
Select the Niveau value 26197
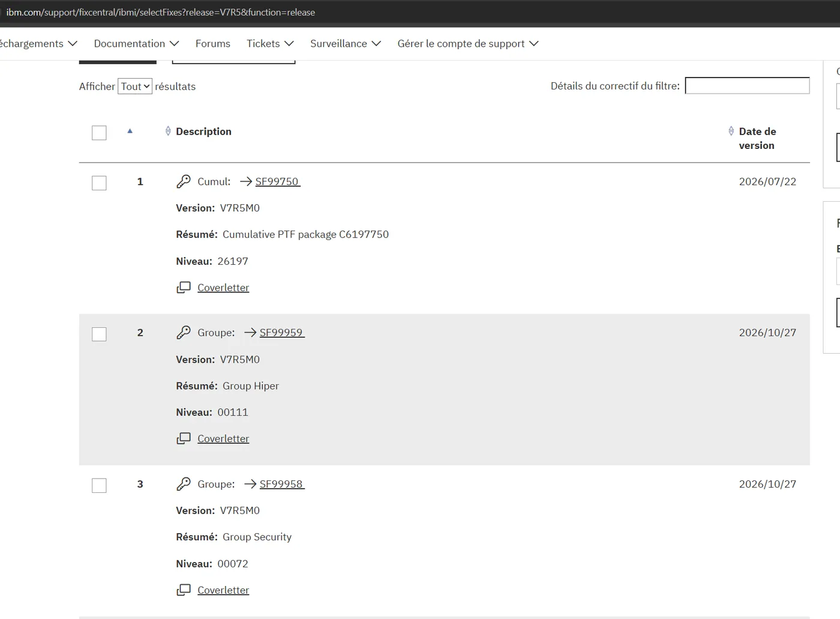[233, 261]
